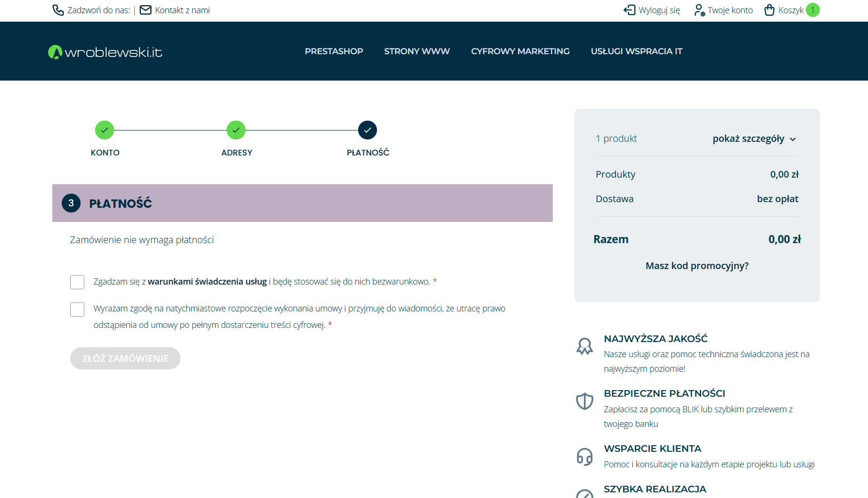
Task: Click the Najwyższa jakość ribbon icon
Action: point(585,346)
